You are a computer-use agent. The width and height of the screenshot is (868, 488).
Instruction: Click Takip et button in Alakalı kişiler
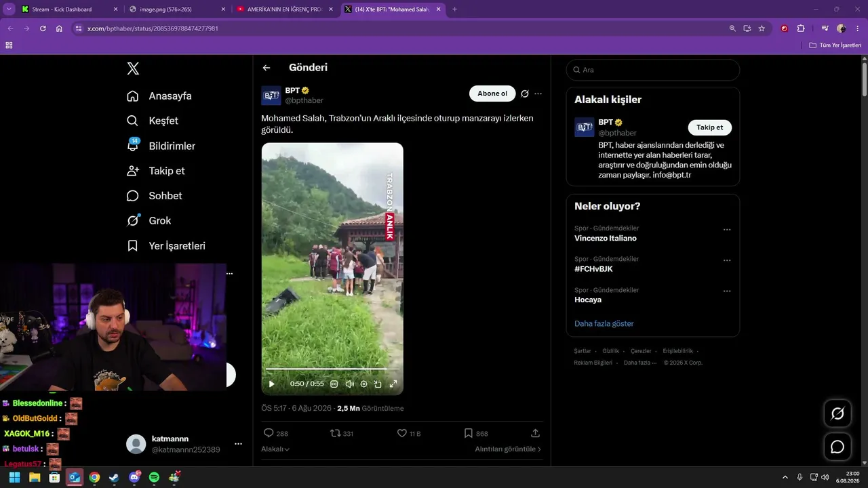click(709, 127)
